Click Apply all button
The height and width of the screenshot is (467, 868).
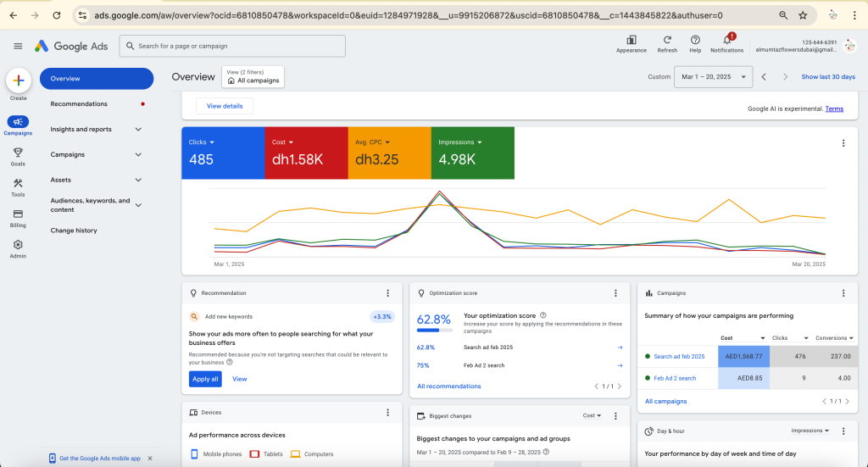(205, 379)
